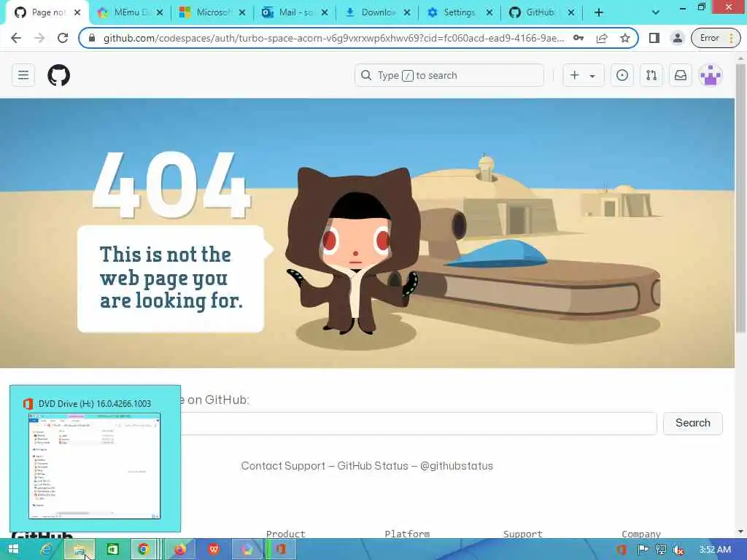
Task: Open saved passwords key icon
Action: coord(578,38)
